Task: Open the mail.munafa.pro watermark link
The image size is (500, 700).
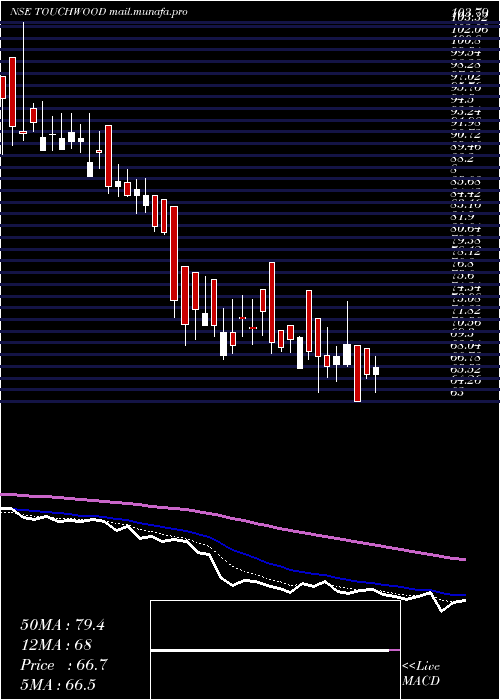Action: [147, 12]
